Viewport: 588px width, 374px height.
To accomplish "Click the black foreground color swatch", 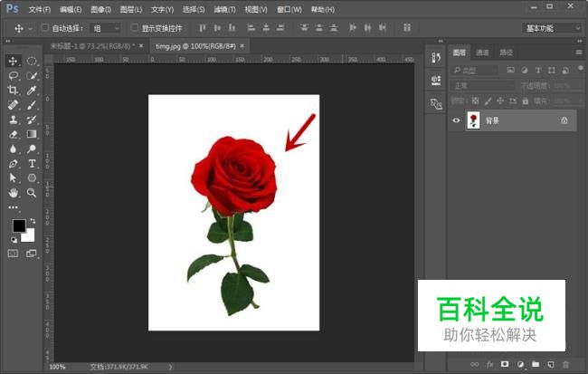I will 18,225.
